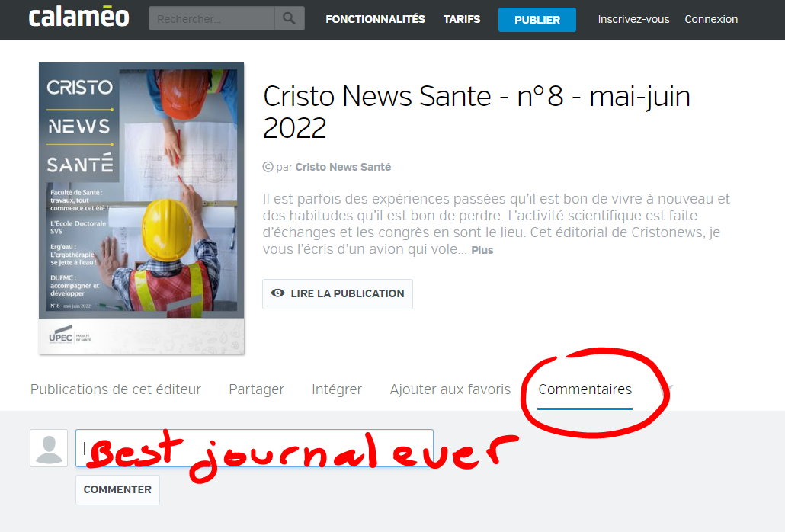This screenshot has width=785, height=532.
Task: Click inside the comment text box
Action: (255, 448)
